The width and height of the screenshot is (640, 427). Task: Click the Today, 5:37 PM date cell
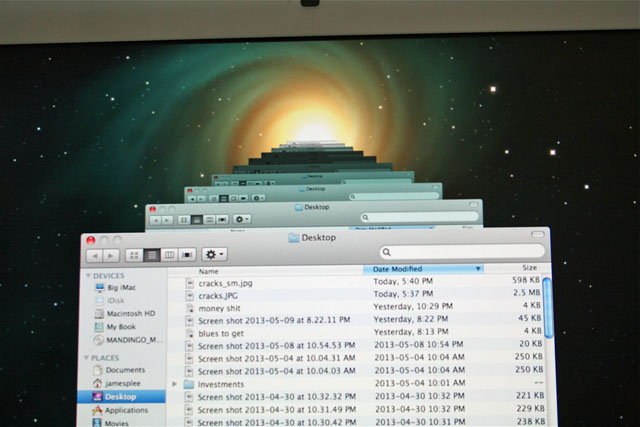tap(403, 294)
